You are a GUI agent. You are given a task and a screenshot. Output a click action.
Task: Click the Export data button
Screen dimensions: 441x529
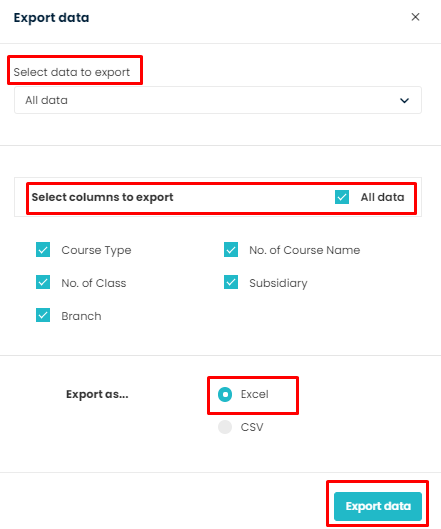tap(378, 506)
